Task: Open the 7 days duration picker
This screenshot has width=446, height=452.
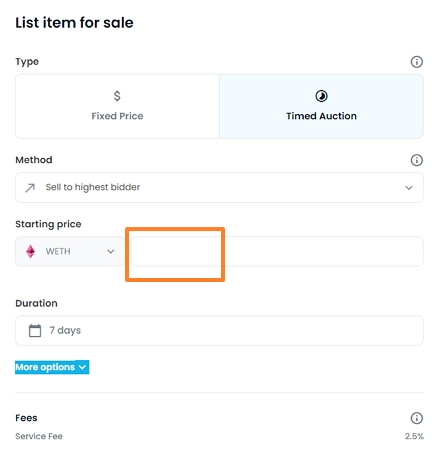Action: [x=219, y=330]
